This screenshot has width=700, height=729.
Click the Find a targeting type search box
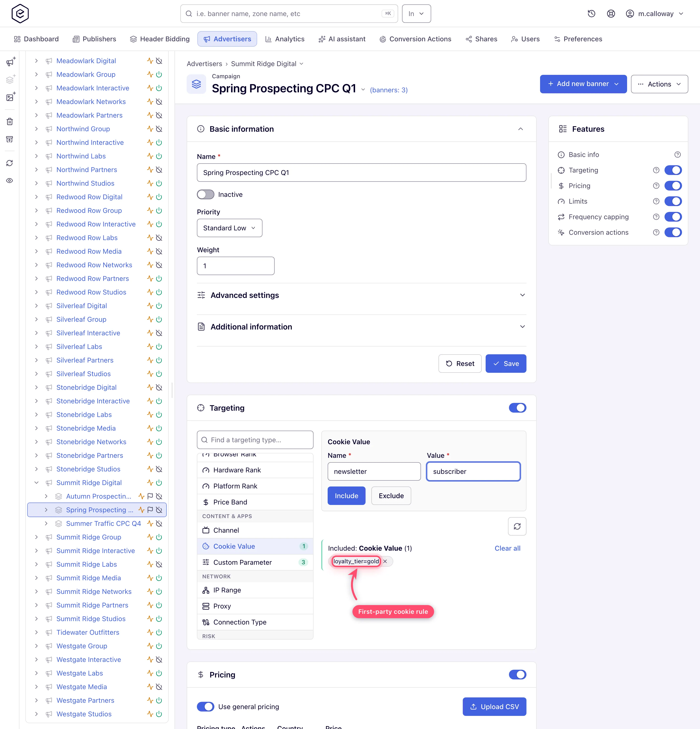click(x=255, y=440)
